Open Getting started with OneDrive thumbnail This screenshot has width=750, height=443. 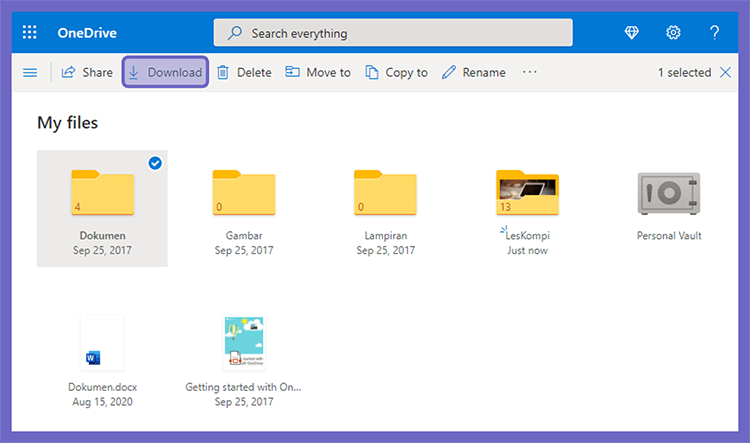[x=244, y=343]
